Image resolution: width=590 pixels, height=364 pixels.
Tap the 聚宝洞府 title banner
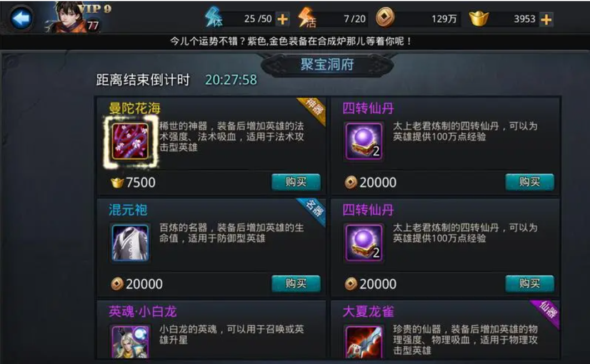[327, 64]
